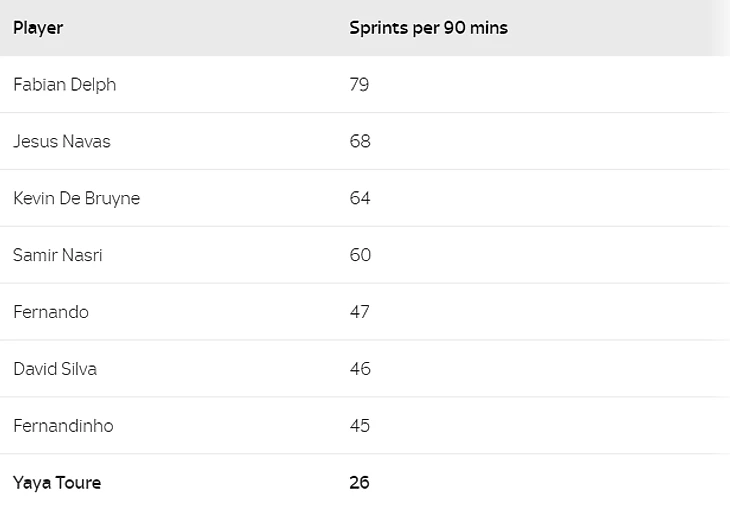Click the gray table header bar
The image size is (730, 519).
[x=620, y=28]
